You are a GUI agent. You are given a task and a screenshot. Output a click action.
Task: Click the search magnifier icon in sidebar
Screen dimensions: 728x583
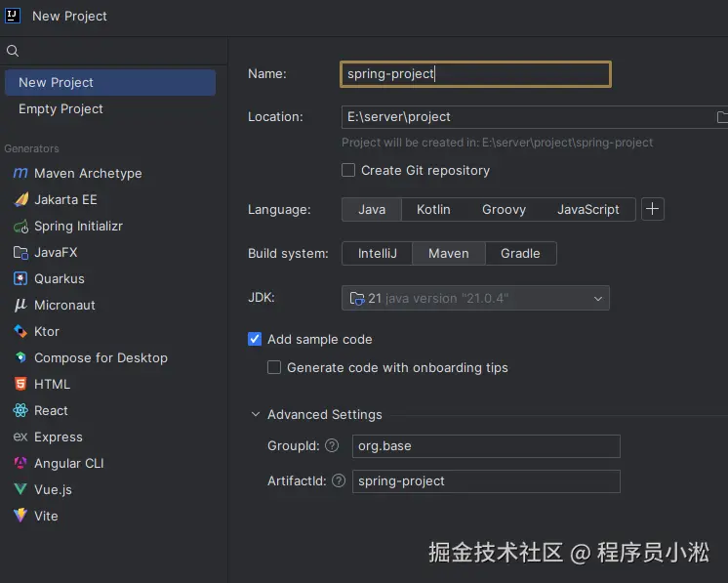pos(13,51)
